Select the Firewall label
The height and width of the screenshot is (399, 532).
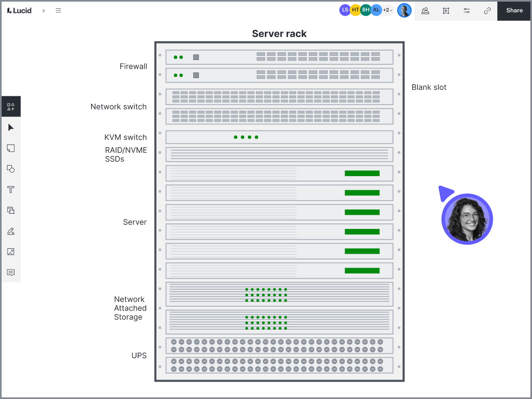[133, 66]
